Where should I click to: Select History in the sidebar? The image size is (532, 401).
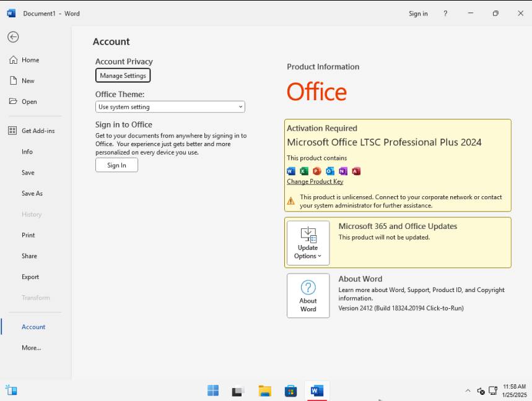[32, 214]
